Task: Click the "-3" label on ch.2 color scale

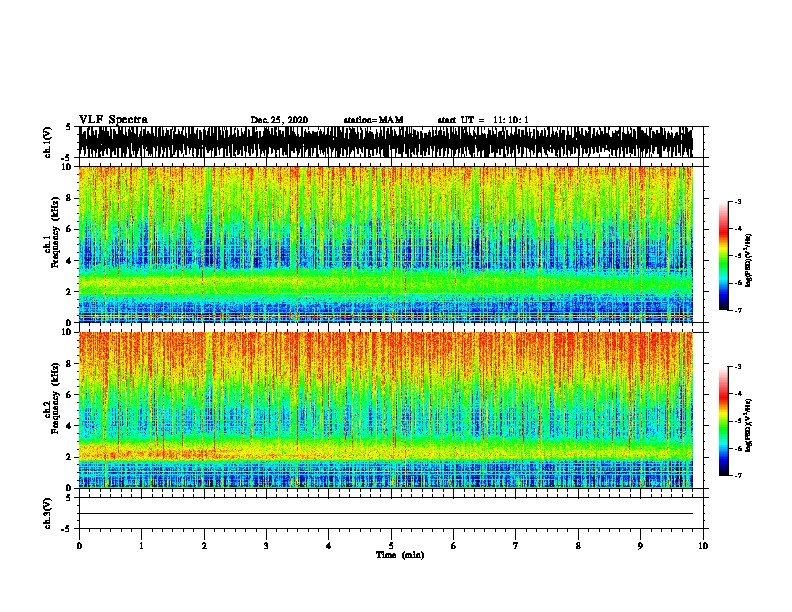Action: coord(738,367)
